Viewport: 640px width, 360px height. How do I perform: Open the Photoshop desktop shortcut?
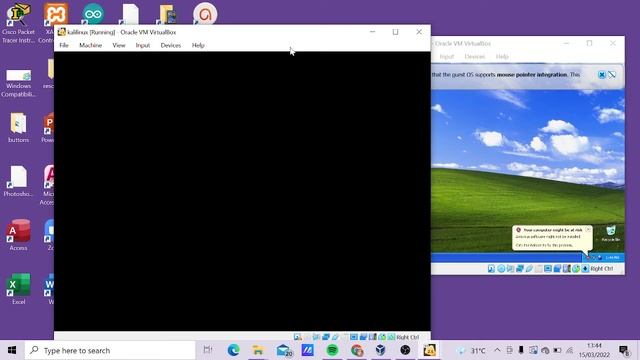pos(18,181)
